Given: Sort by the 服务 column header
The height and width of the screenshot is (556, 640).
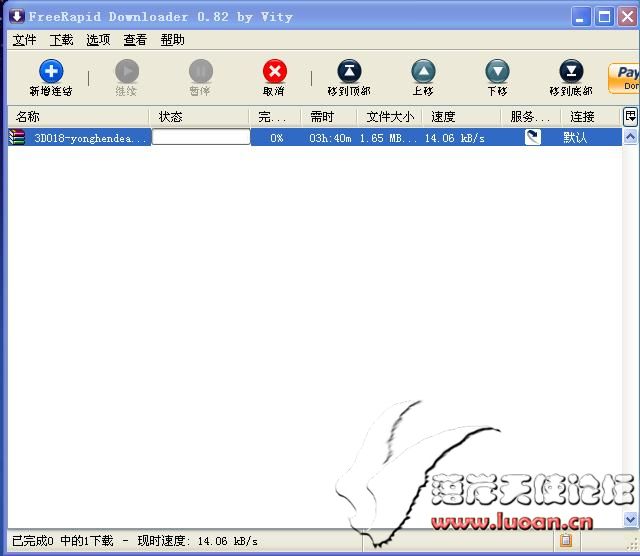Looking at the screenshot, I should pos(531,117).
